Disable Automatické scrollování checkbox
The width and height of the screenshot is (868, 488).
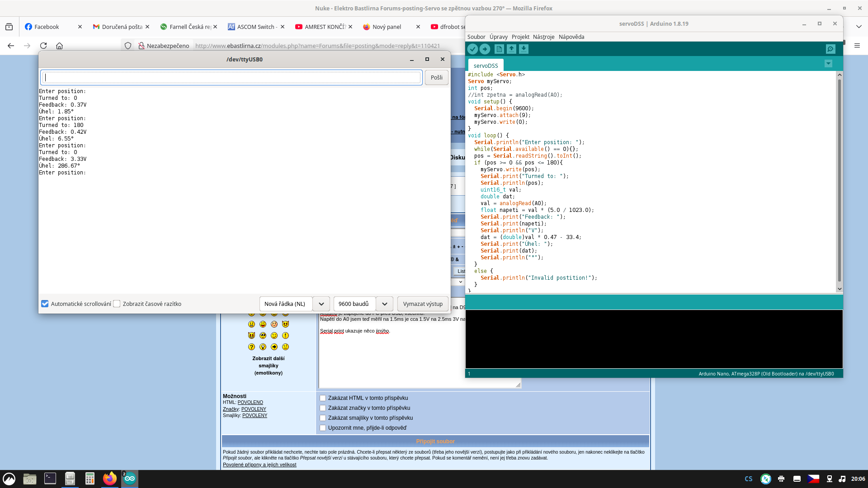(x=45, y=304)
